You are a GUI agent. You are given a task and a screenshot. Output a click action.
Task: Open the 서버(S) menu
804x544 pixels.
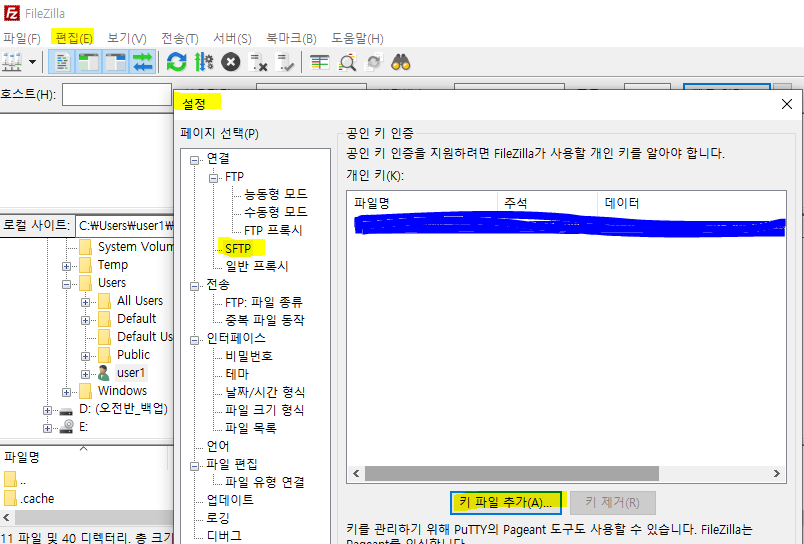(x=232, y=38)
